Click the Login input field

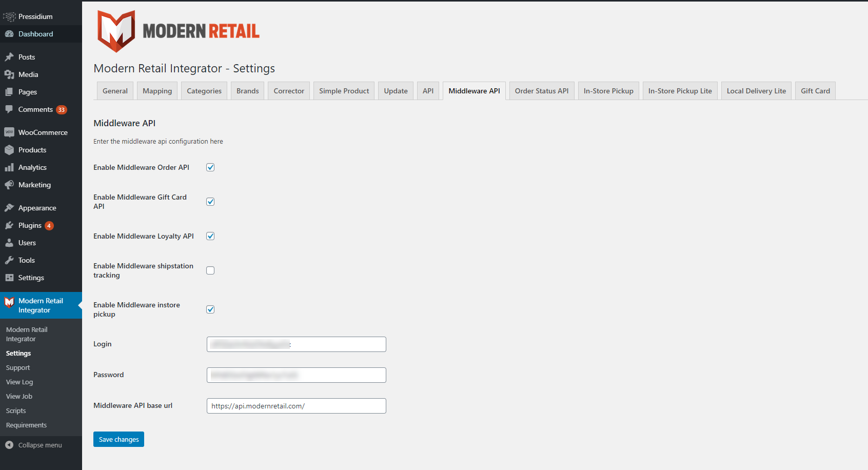297,344
